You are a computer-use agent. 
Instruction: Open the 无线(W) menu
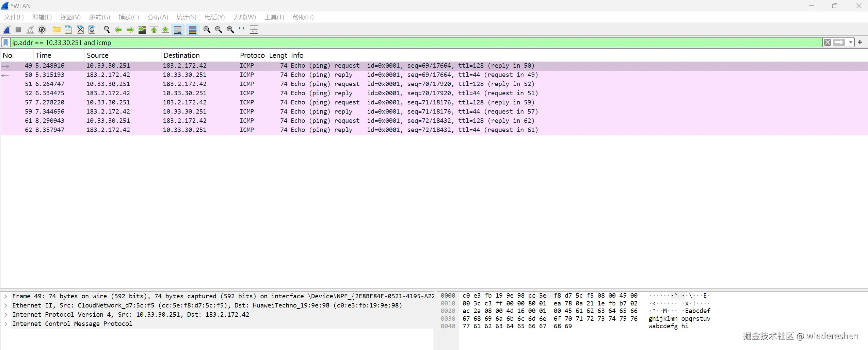pyautogui.click(x=245, y=17)
